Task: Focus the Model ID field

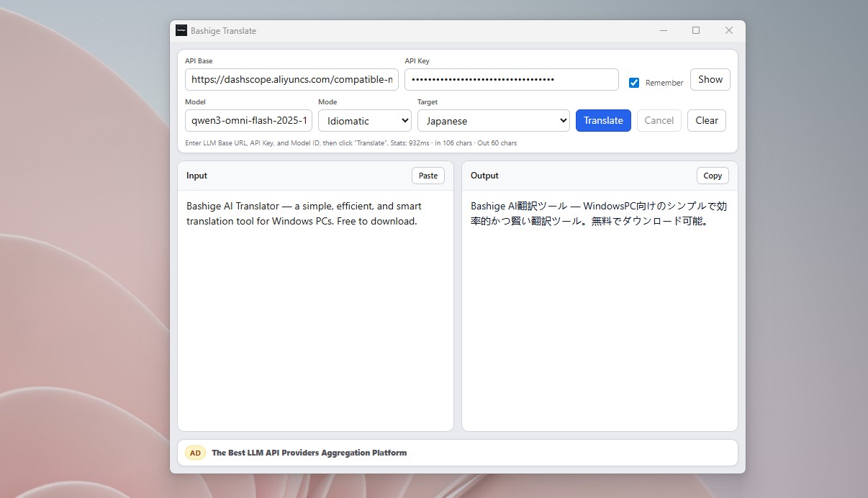Action: (x=248, y=121)
